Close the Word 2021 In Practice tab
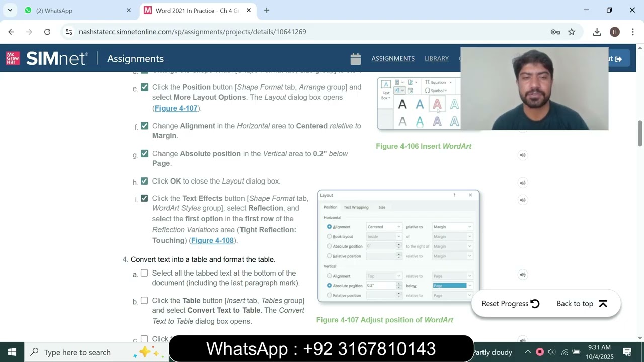 click(x=248, y=10)
